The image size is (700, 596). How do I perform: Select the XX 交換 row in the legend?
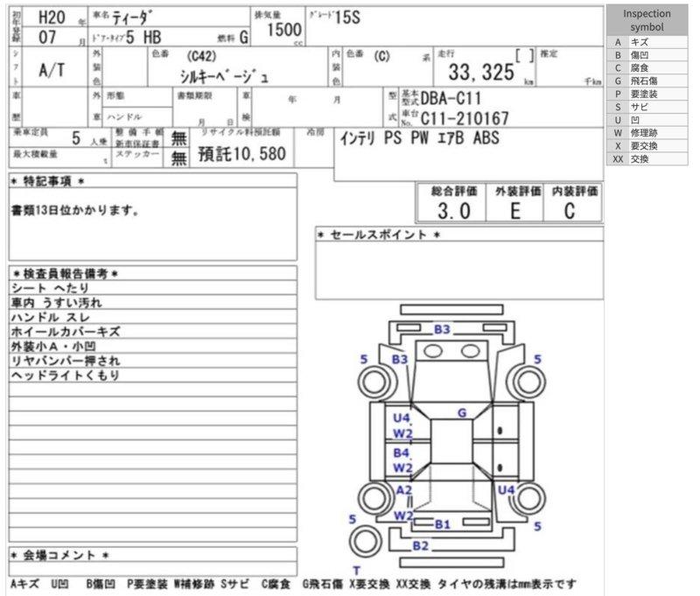point(647,159)
